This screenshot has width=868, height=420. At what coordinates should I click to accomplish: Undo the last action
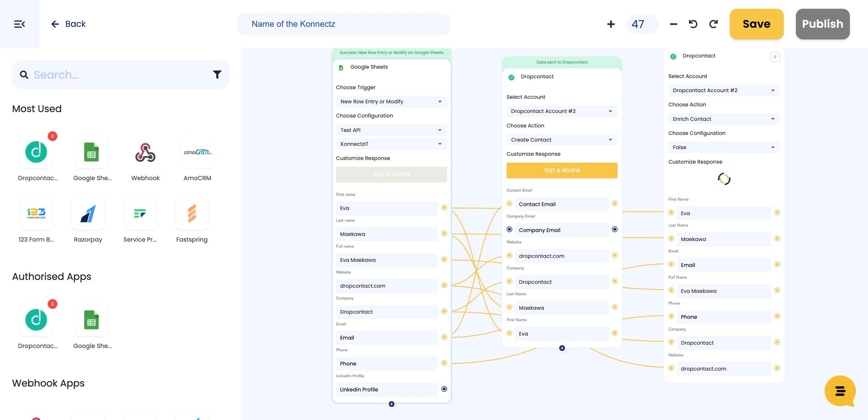tap(693, 24)
